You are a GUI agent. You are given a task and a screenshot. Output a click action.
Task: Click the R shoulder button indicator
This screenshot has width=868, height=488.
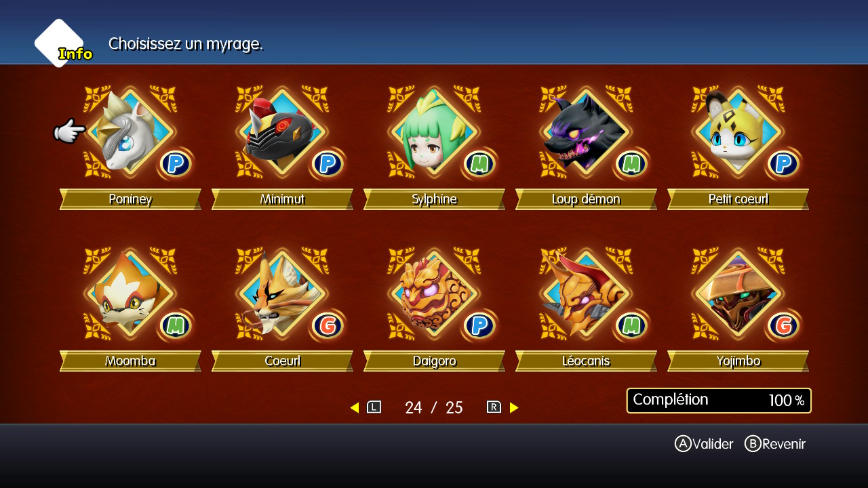coord(494,407)
